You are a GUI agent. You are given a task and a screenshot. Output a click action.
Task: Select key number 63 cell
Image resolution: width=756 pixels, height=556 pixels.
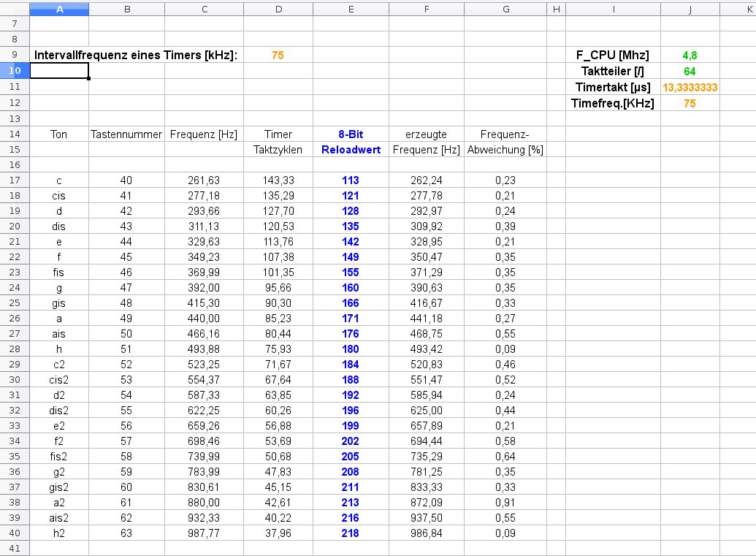126,533
